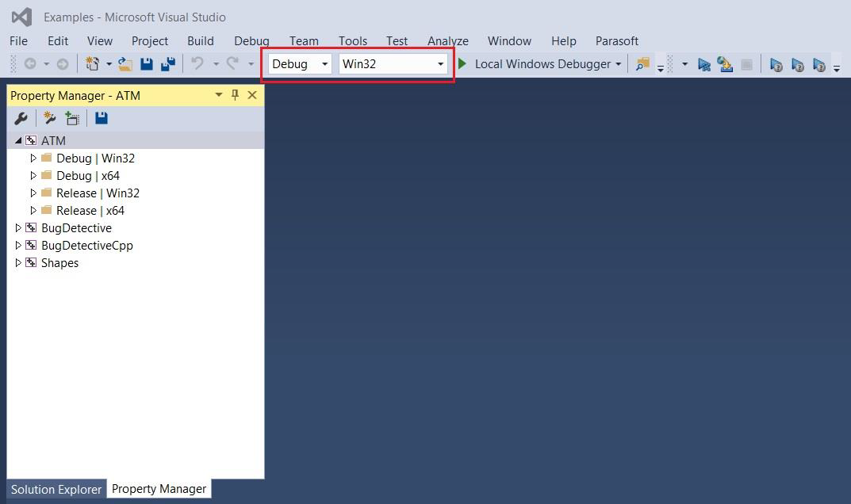The height and width of the screenshot is (504, 851).
Task: Click the Parasoft cursor-arrow toolbar icon
Action: coord(704,64)
